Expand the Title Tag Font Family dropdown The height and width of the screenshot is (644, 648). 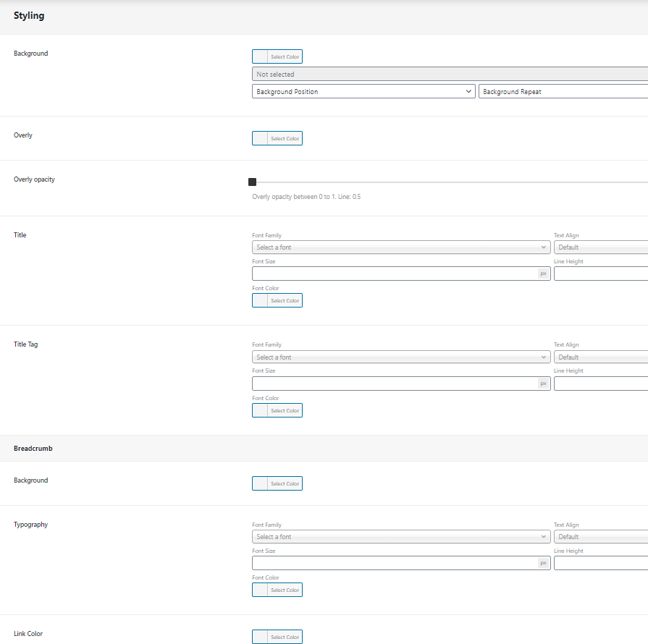(x=401, y=357)
